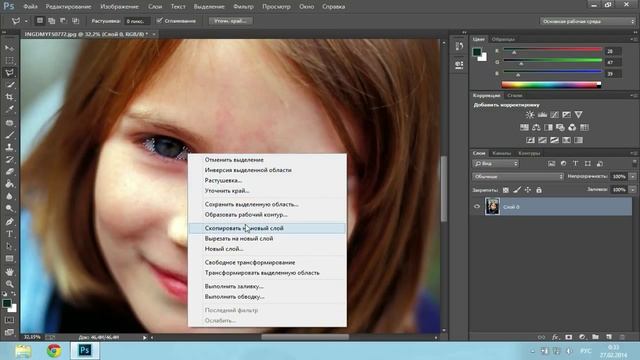
Task: Add Vibrance adjustment triangle icon
Action: [578, 115]
